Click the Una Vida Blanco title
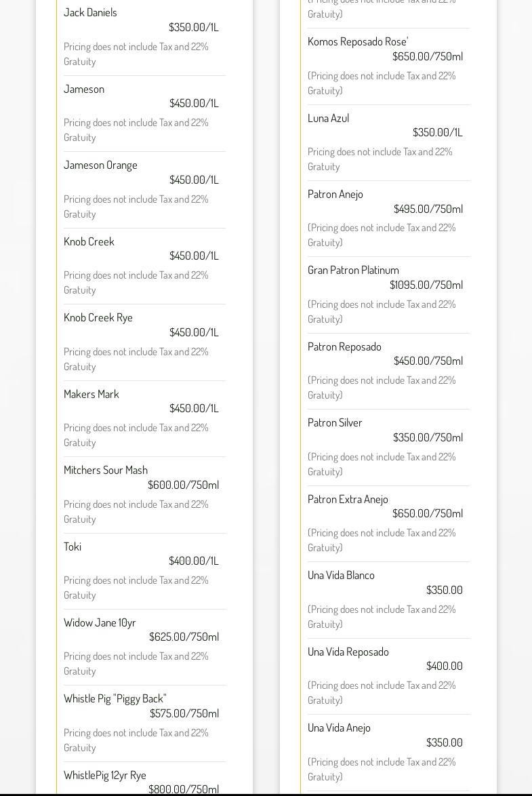The image size is (532, 796). click(x=341, y=575)
